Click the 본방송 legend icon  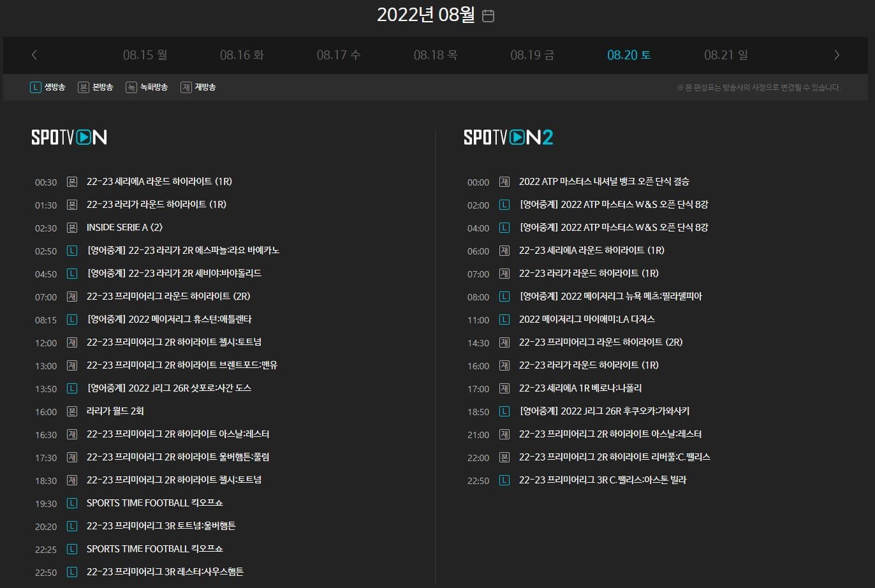click(x=83, y=87)
